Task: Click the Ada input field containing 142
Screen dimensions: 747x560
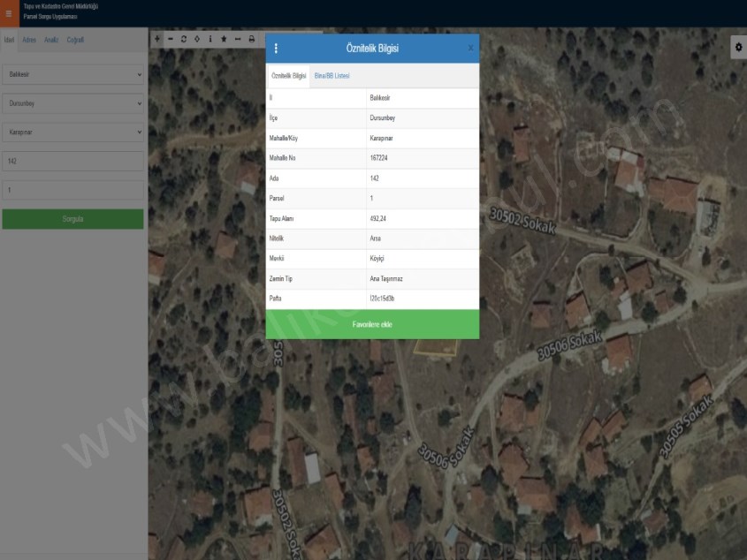Action: pyautogui.click(x=72, y=161)
